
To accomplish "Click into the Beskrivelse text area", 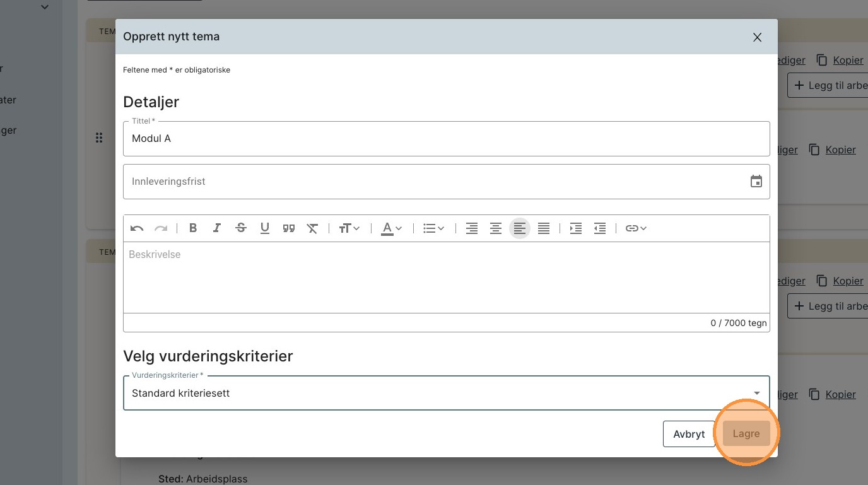I will click(446, 278).
